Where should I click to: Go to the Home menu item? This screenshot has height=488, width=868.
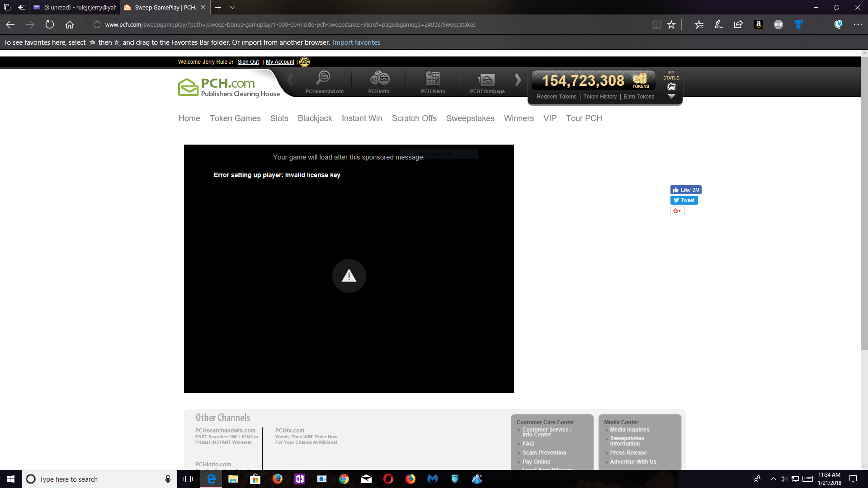pyautogui.click(x=189, y=118)
